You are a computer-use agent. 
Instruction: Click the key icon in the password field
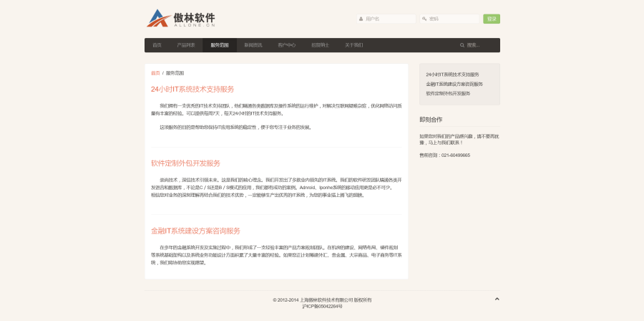[424, 19]
